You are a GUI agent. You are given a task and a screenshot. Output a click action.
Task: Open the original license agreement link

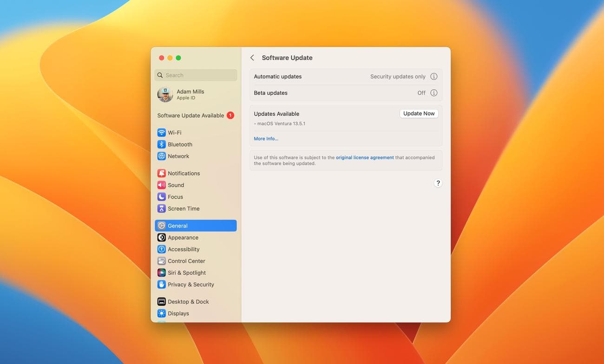pyautogui.click(x=364, y=157)
